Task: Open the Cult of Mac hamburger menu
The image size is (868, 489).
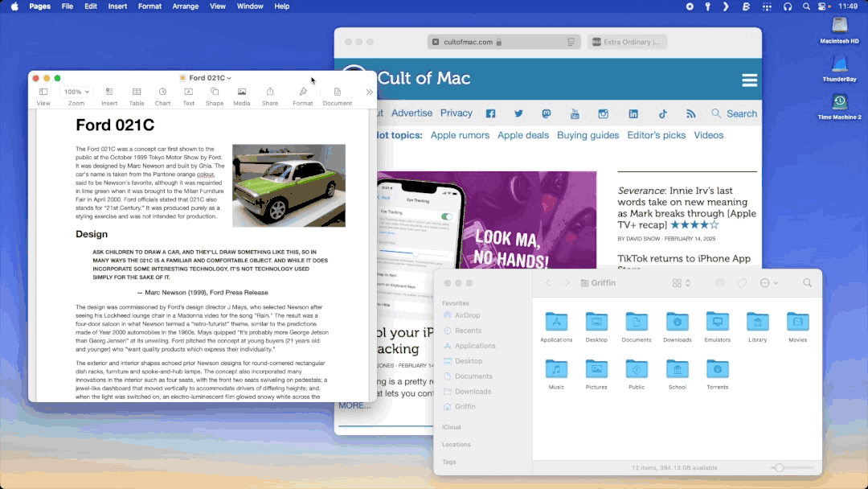Action: [750, 80]
